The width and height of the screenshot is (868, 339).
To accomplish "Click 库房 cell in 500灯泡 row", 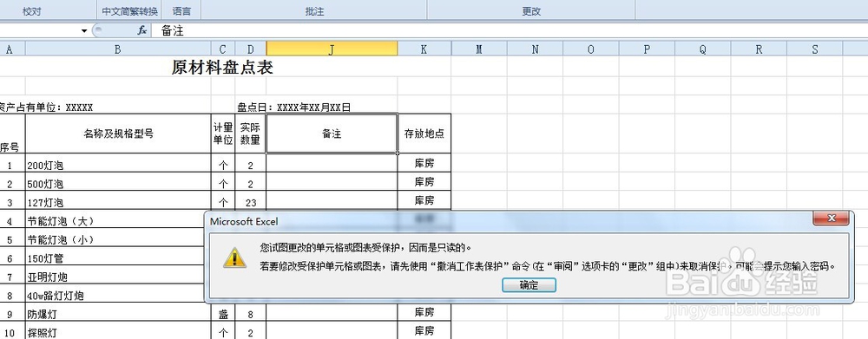I will [424, 181].
